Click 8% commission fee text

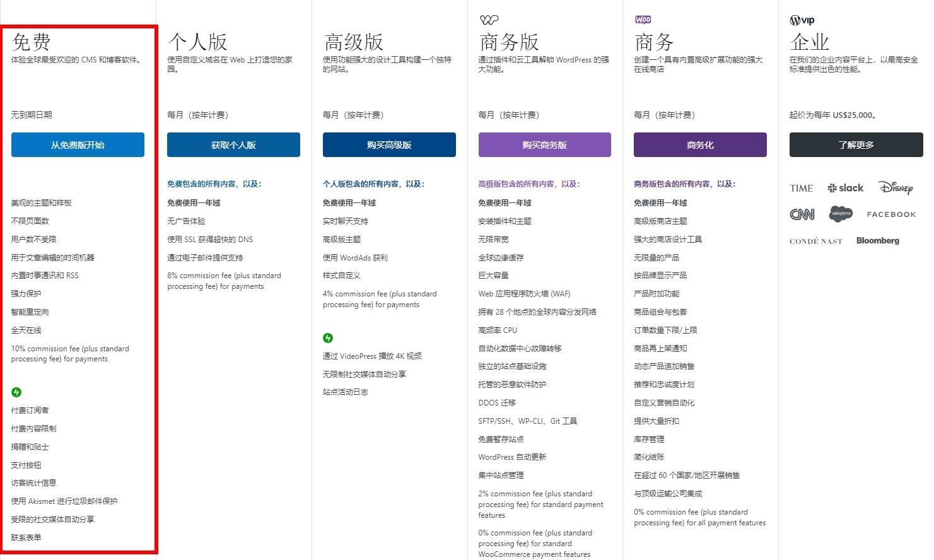pyautogui.click(x=224, y=281)
